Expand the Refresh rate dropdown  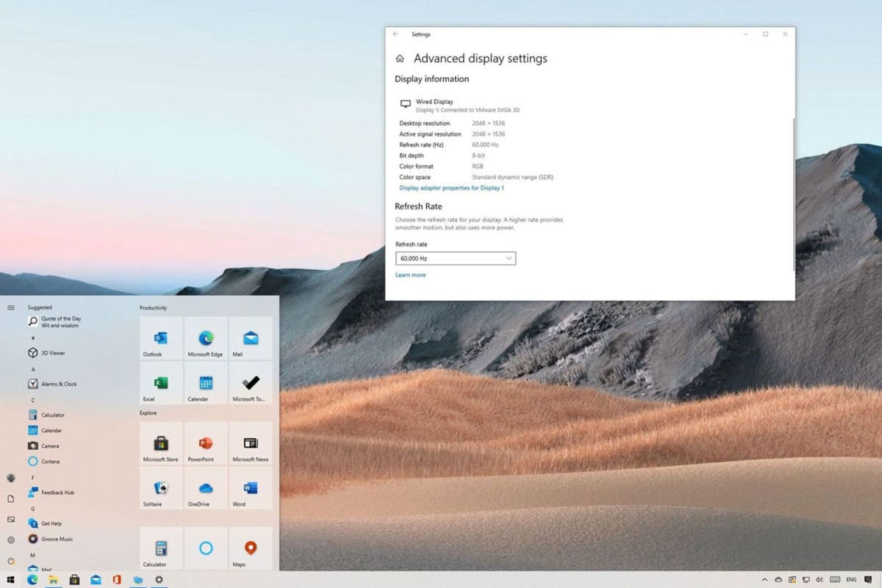pyautogui.click(x=455, y=258)
